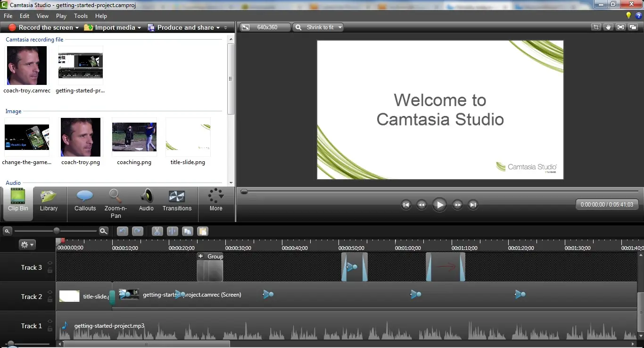The width and height of the screenshot is (644, 348).
Task: Click the Redo button on timeline toolbar
Action: click(x=138, y=231)
